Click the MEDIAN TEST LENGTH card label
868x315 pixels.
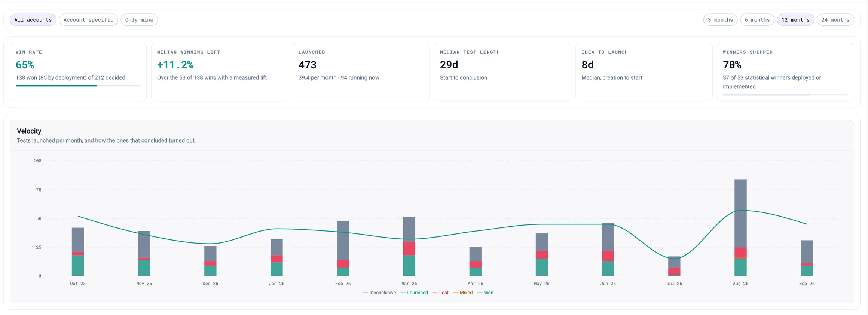pos(470,52)
